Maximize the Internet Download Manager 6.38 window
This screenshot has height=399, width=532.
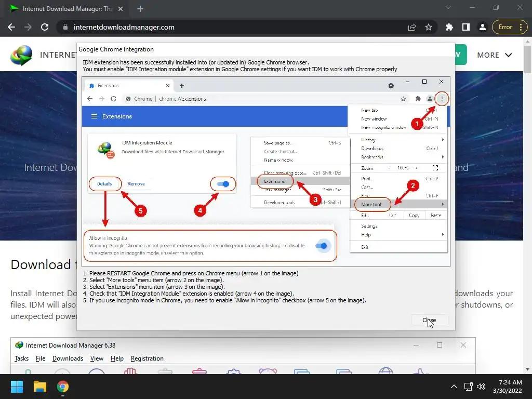tap(440, 345)
